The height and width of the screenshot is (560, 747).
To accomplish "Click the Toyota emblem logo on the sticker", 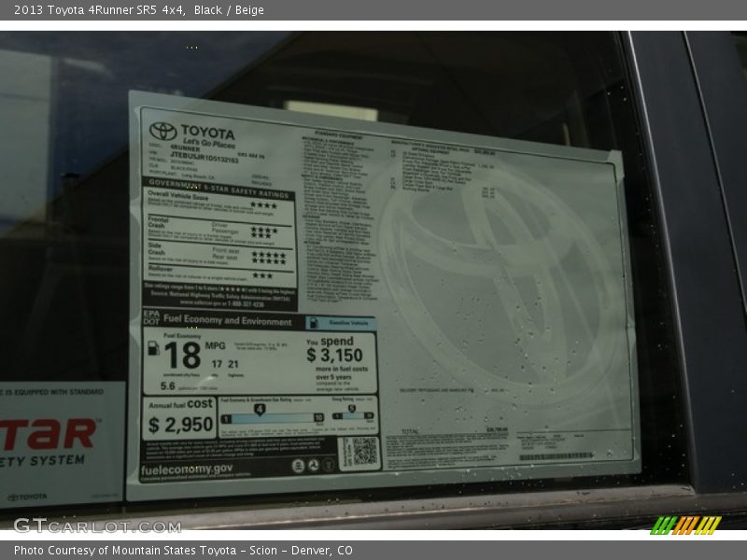I will [162, 131].
